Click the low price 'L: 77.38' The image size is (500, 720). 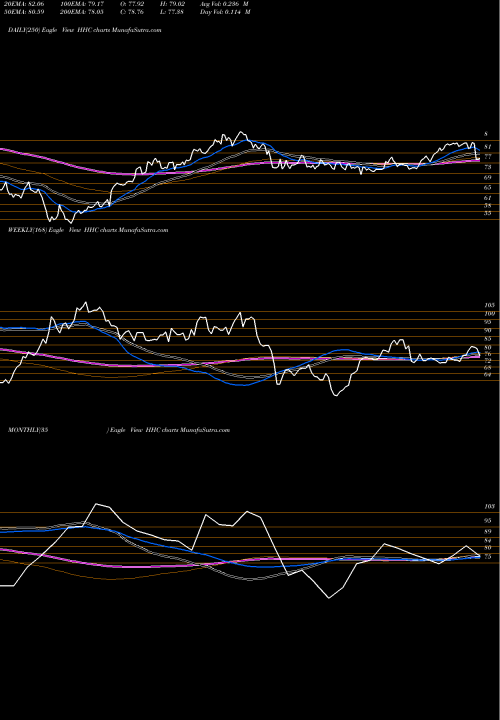171,12
